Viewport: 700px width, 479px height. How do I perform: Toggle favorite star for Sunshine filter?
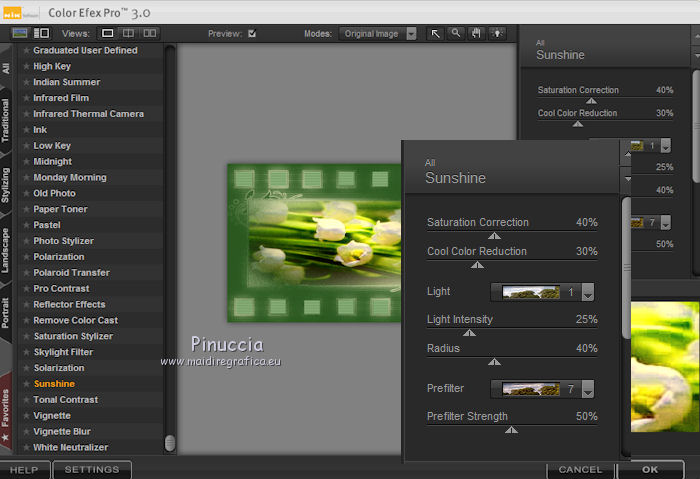point(26,383)
